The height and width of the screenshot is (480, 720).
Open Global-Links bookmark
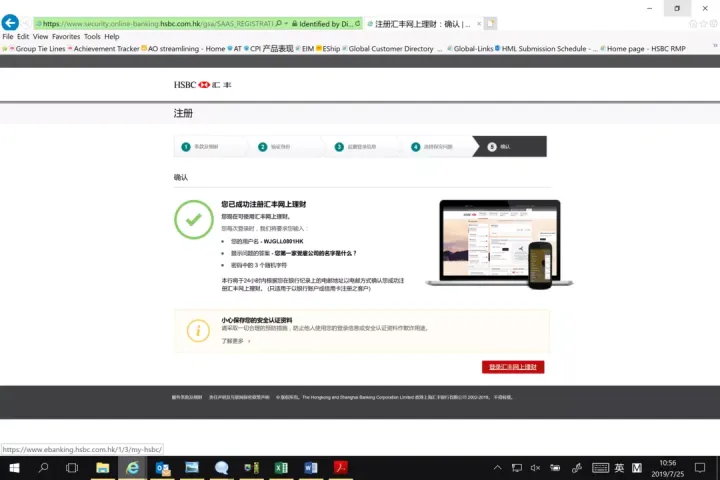(x=470, y=48)
